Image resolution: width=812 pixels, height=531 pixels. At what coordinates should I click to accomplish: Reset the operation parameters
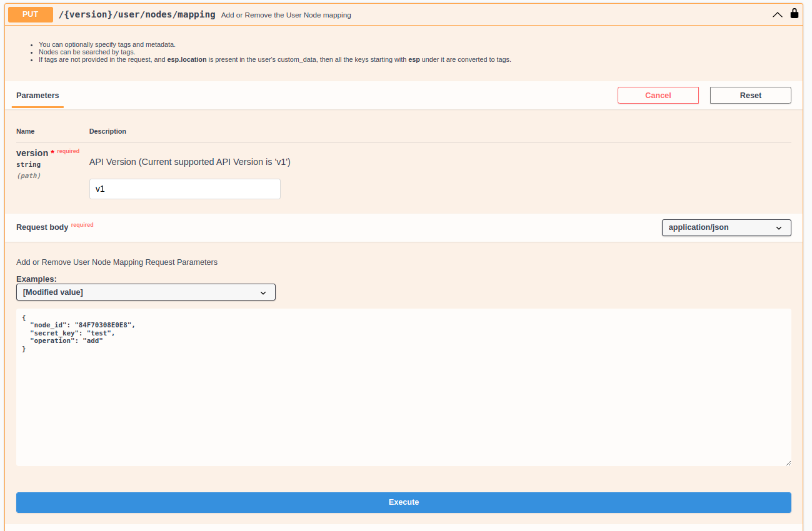click(x=750, y=95)
